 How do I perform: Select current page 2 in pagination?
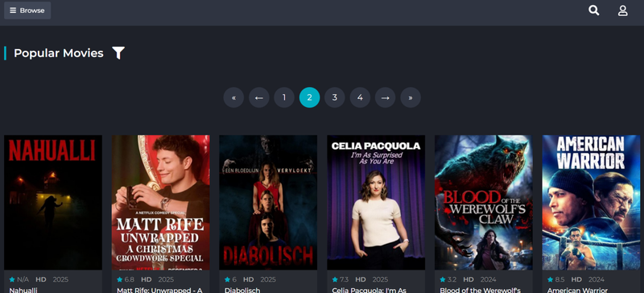[309, 97]
